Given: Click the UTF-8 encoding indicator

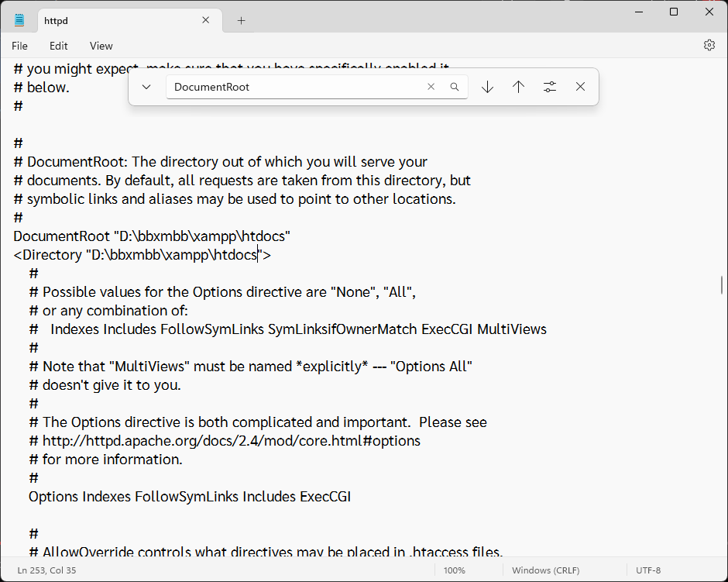Looking at the screenshot, I should coord(648,570).
